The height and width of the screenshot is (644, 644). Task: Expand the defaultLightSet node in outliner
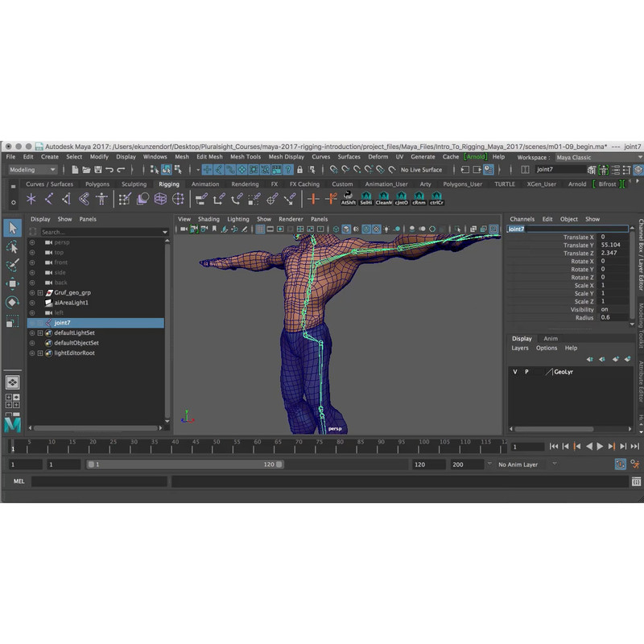point(39,332)
